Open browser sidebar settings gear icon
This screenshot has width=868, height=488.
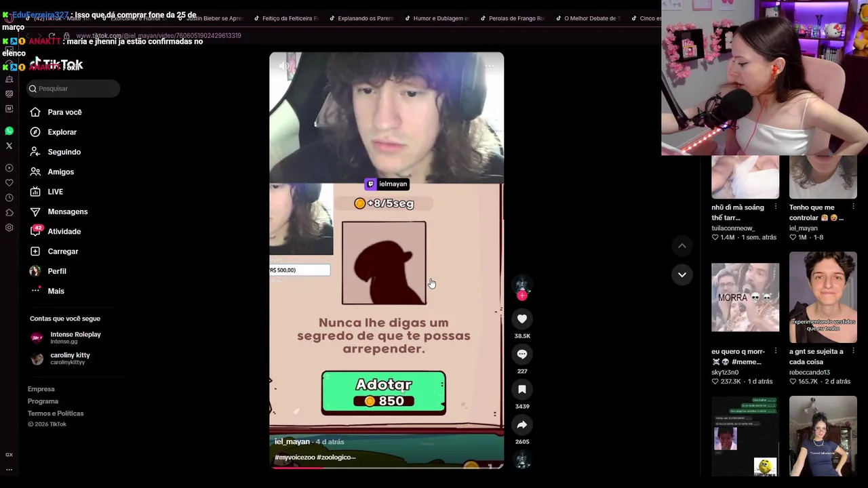coord(9,228)
